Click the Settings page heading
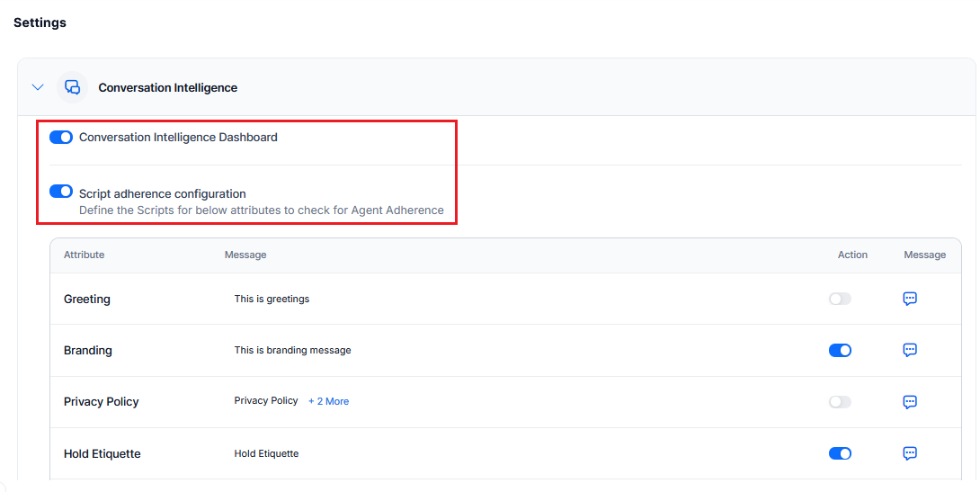This screenshot has width=980, height=492. tap(40, 22)
